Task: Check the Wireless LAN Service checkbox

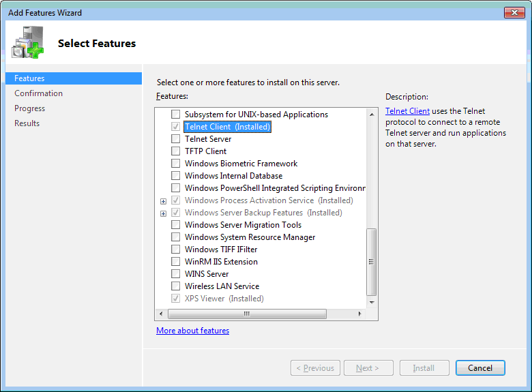Action: pyautogui.click(x=176, y=286)
